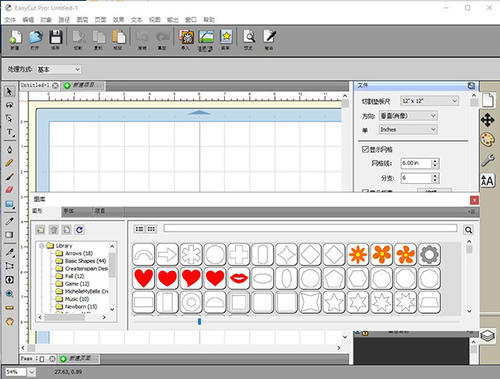Open the color palette side tab
500x379 pixels.
tap(488, 140)
